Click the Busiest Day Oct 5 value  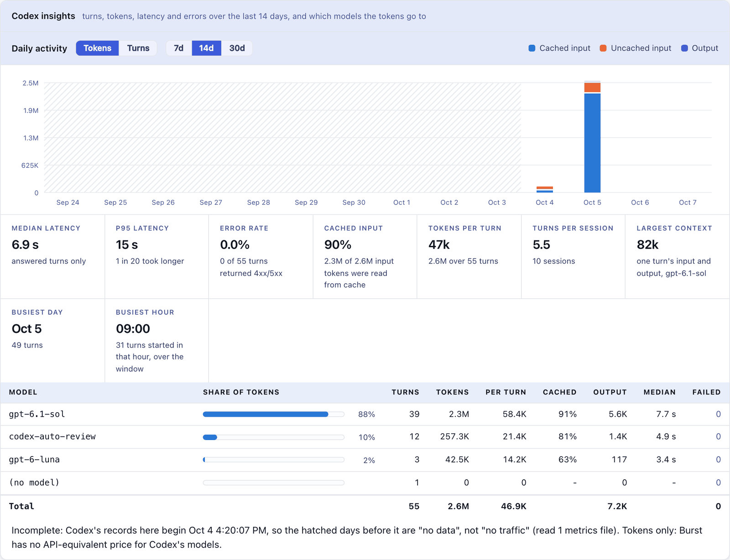[x=26, y=329]
